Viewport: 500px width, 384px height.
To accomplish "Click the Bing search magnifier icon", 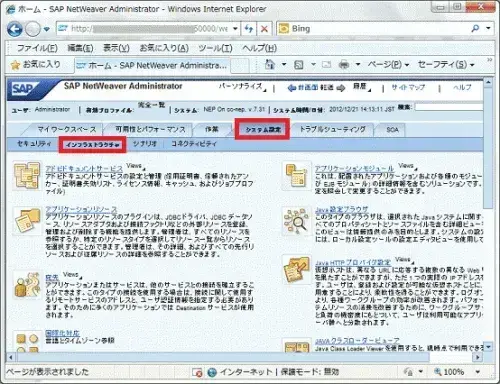I will 475,29.
